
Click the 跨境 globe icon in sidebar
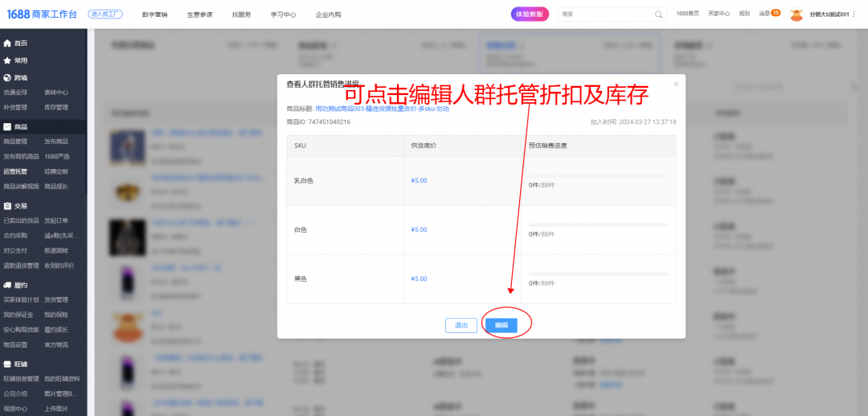[x=7, y=78]
